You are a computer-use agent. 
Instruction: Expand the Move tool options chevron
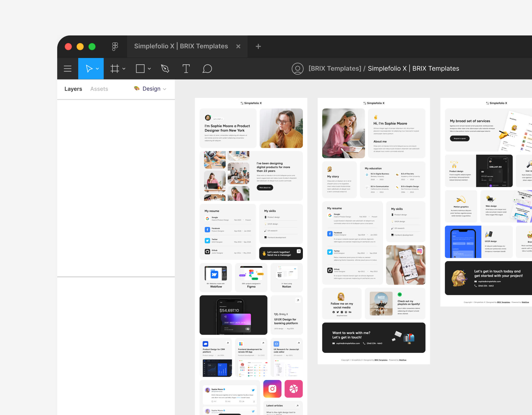(97, 69)
